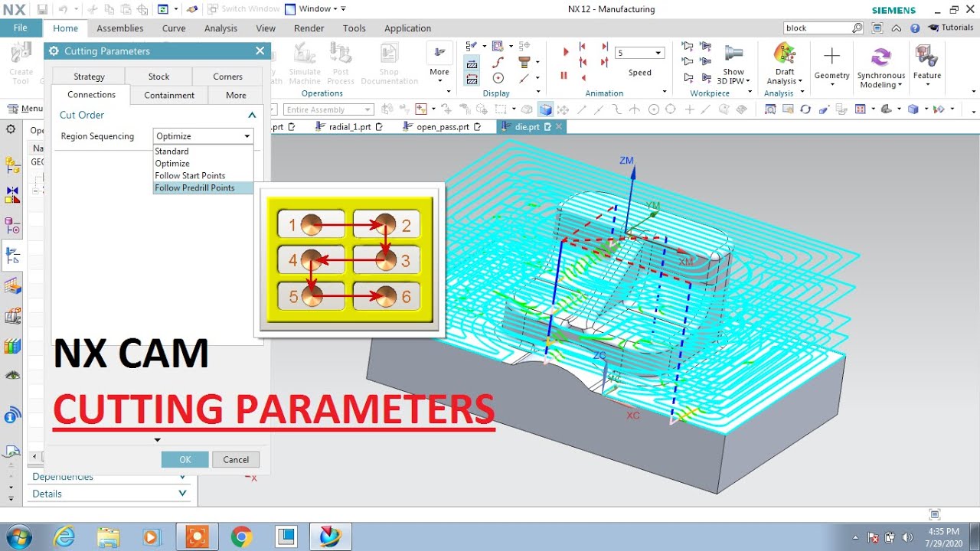Switch to the open_pass.prt document tab
Viewport: 980px width, 551px height.
coord(443,127)
